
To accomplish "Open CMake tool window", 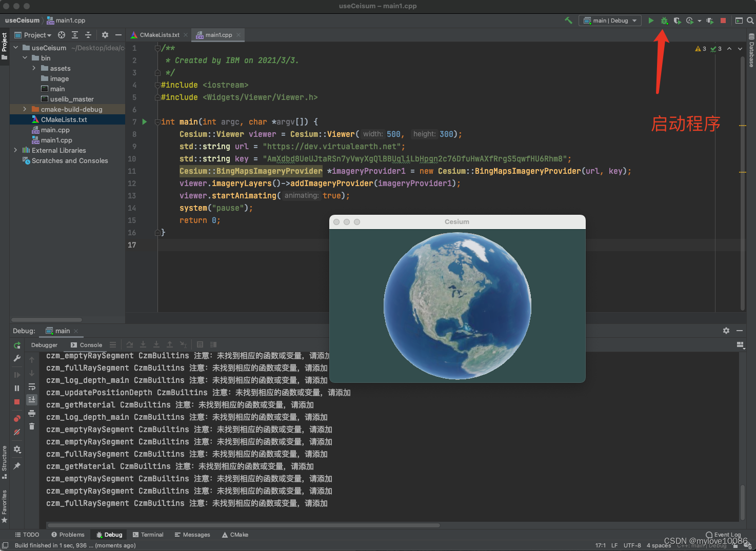I will (235, 535).
